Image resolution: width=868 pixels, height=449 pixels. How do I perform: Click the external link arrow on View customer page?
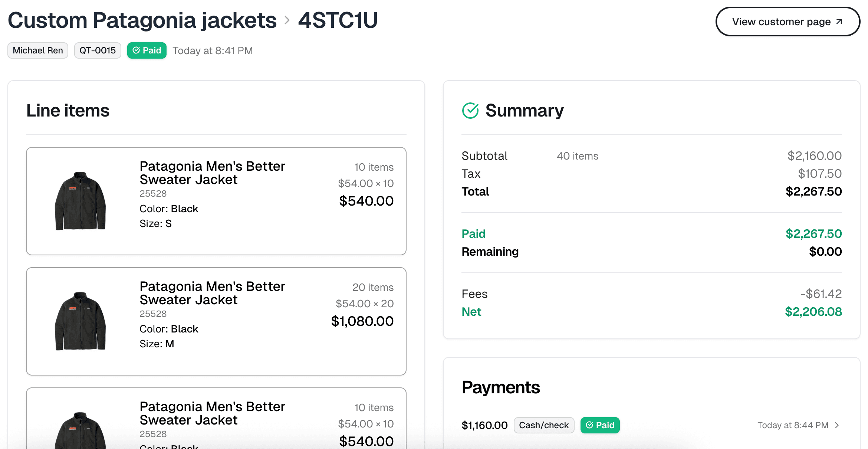pyautogui.click(x=839, y=21)
